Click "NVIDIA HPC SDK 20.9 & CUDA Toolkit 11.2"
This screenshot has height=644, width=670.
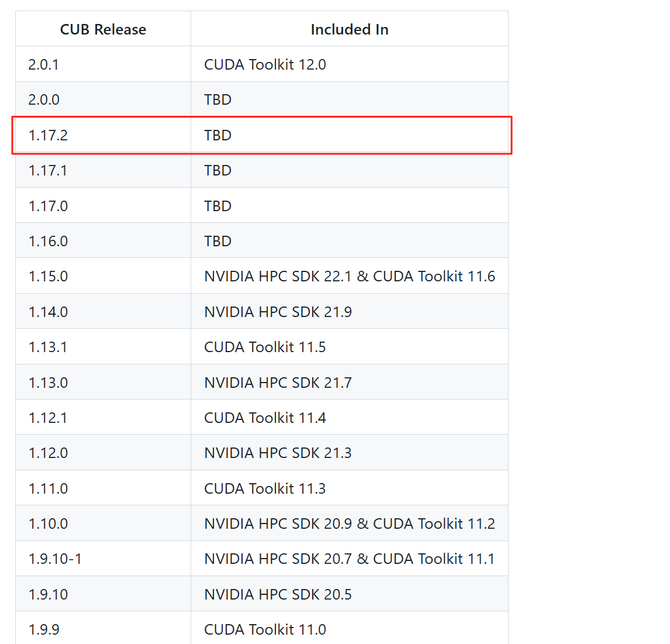[350, 523]
